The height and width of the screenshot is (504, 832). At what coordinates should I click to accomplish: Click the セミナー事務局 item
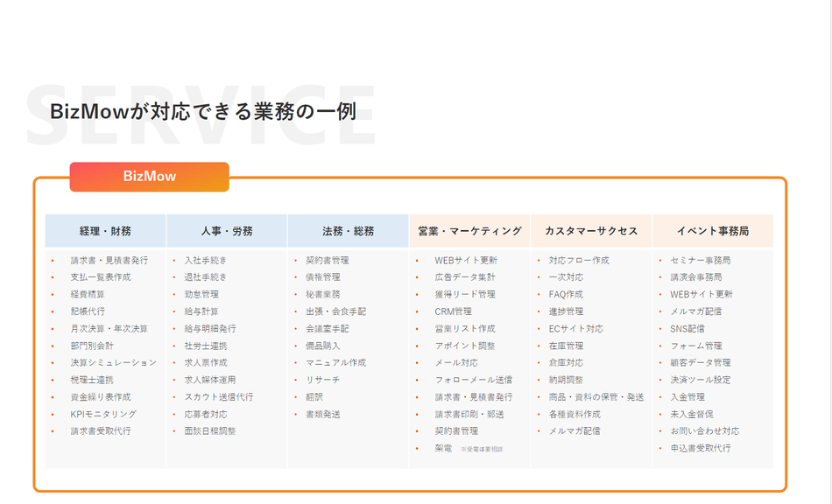click(x=701, y=260)
